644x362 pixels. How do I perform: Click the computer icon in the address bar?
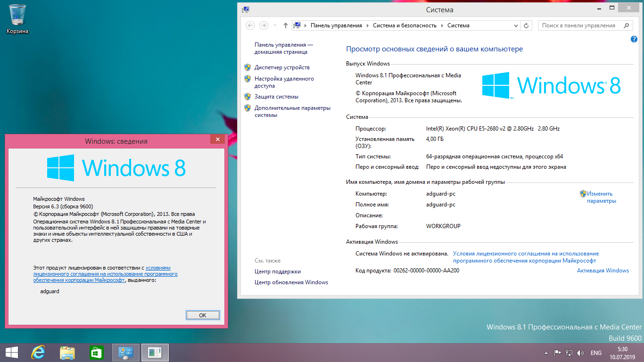pyautogui.click(x=297, y=25)
